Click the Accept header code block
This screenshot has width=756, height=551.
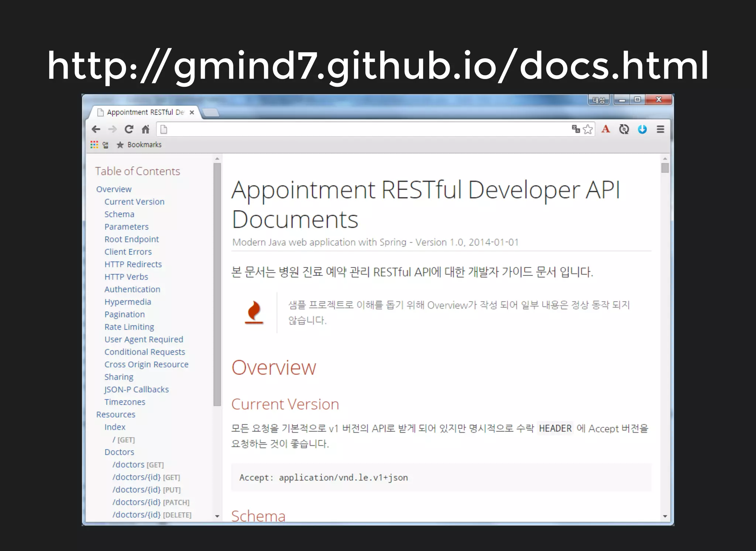pos(441,478)
